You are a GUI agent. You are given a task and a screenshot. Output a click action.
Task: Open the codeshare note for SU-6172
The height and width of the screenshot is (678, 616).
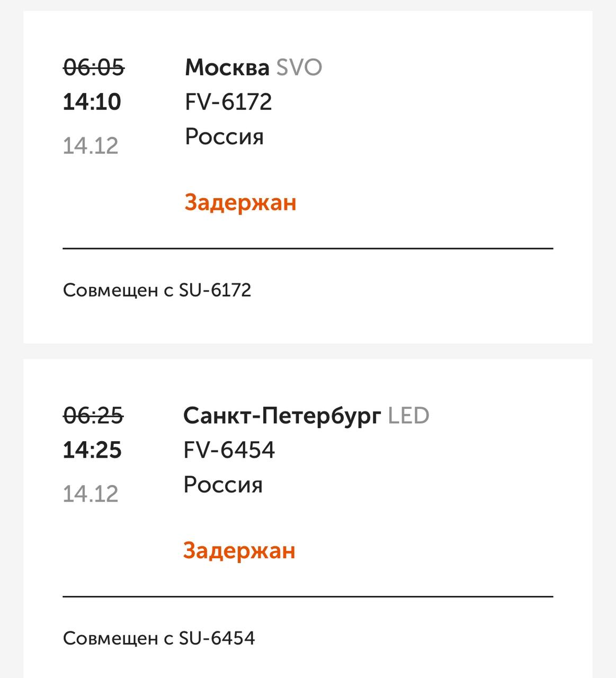tap(157, 290)
